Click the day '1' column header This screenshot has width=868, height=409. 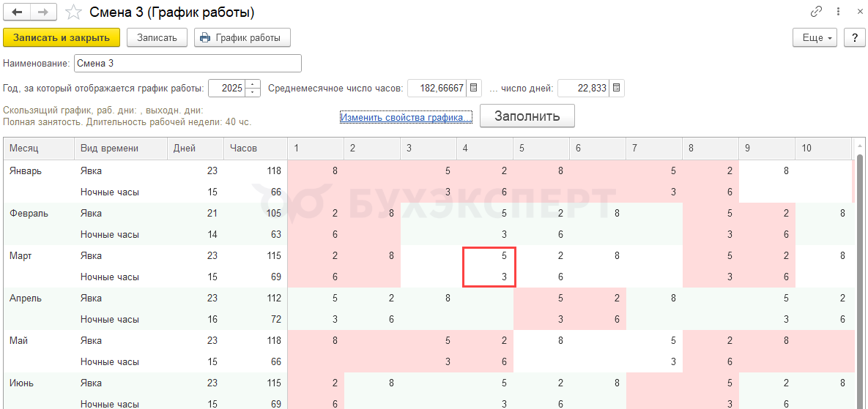tap(316, 148)
